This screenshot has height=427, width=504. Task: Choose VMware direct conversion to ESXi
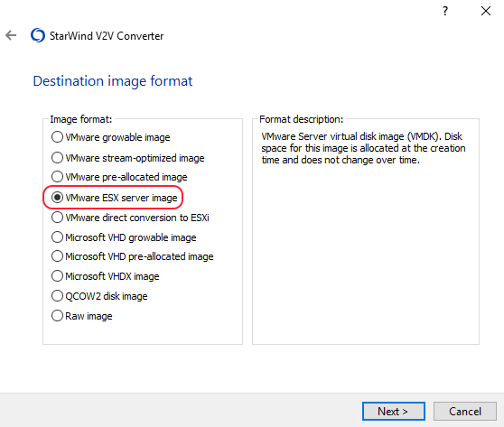pos(130,218)
